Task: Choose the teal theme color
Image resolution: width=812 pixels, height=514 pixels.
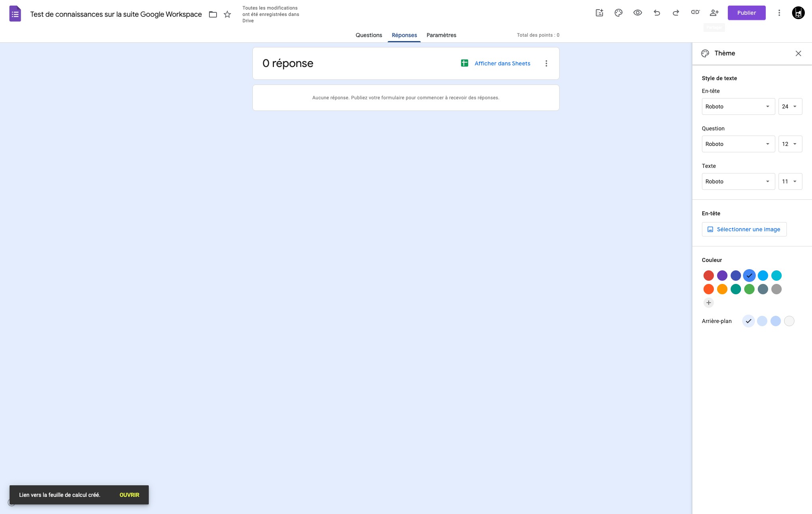Action: point(736,289)
